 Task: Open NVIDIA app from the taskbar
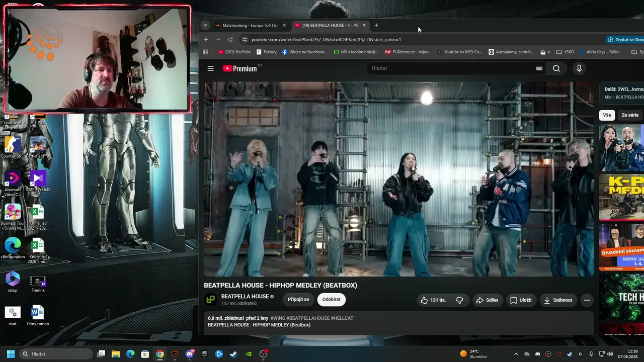point(248,354)
